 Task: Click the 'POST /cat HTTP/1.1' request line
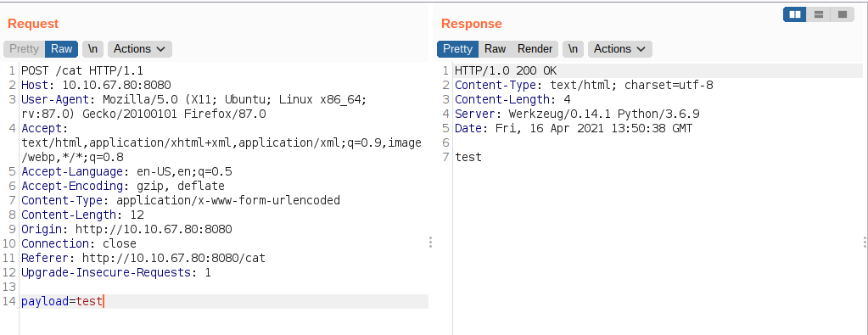coord(82,71)
